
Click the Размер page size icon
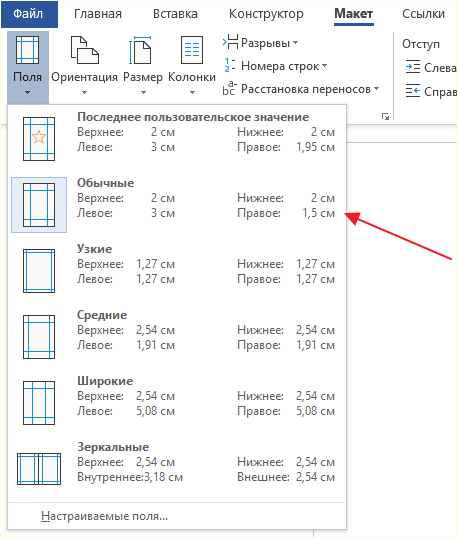(x=140, y=50)
